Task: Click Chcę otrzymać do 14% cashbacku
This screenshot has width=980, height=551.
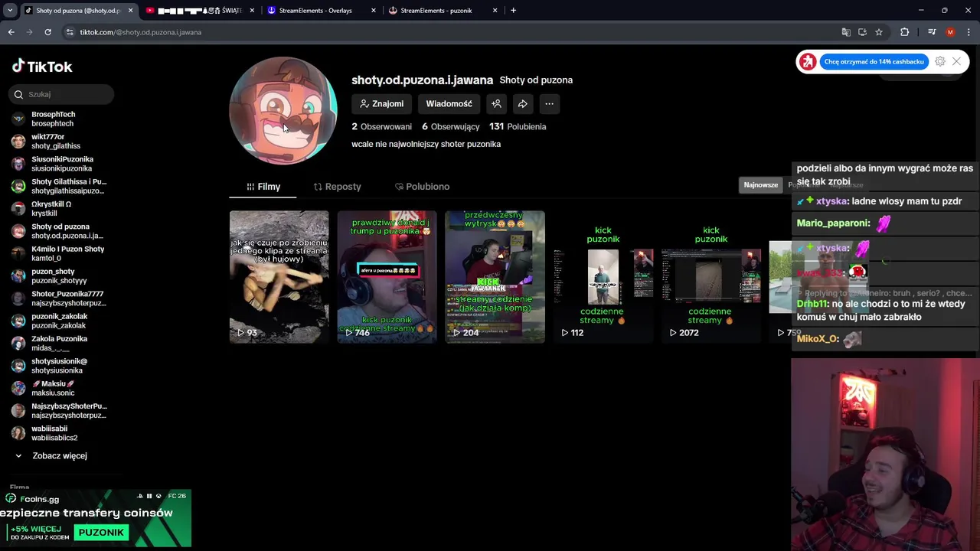Action: pos(874,62)
